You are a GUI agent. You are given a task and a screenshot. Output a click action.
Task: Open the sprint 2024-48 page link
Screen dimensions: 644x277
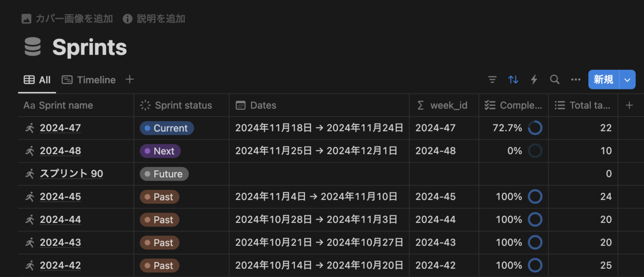[60, 151]
